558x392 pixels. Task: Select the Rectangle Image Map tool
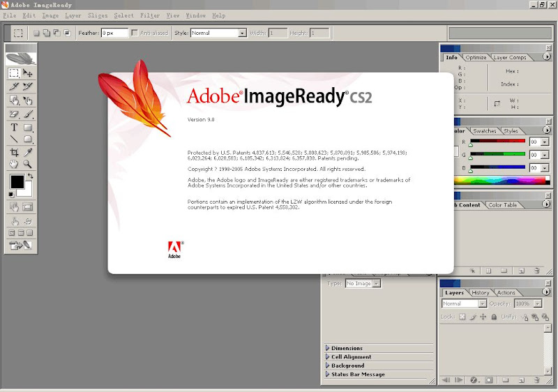pyautogui.click(x=14, y=100)
